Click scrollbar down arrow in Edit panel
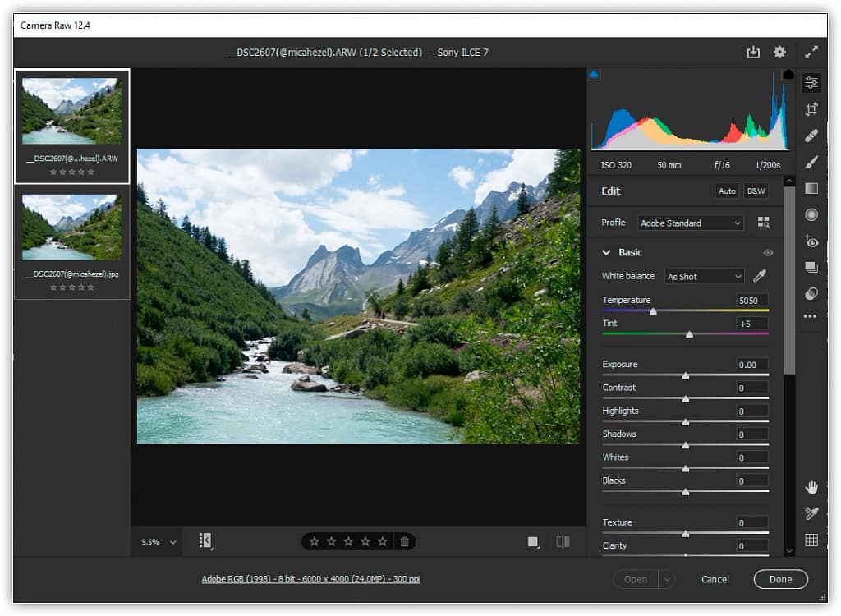The height and width of the screenshot is (616, 841). tap(789, 550)
